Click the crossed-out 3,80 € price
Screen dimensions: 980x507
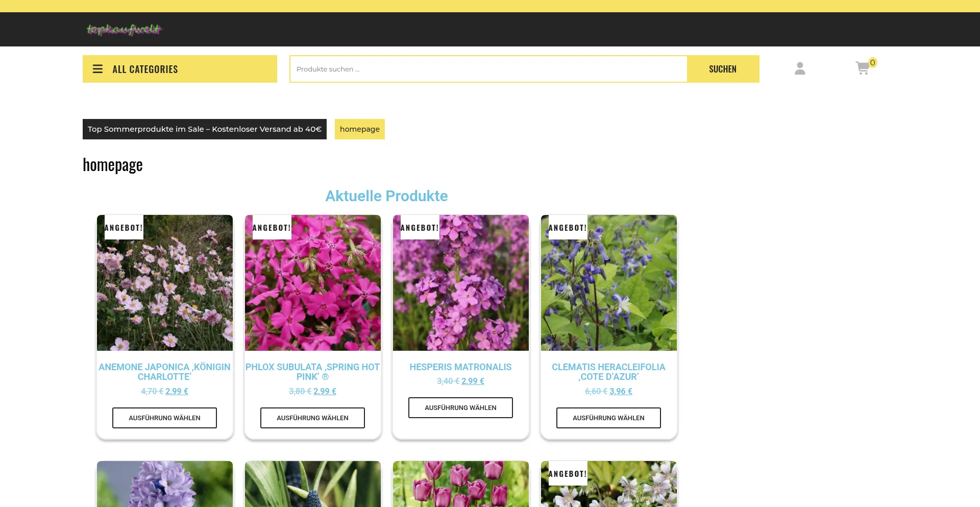300,392
